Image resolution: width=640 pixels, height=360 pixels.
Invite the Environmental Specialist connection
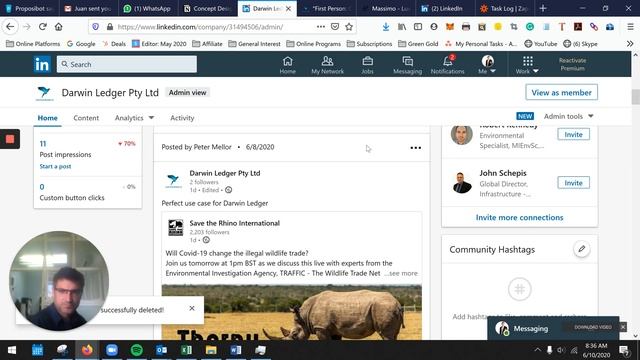pos(573,134)
